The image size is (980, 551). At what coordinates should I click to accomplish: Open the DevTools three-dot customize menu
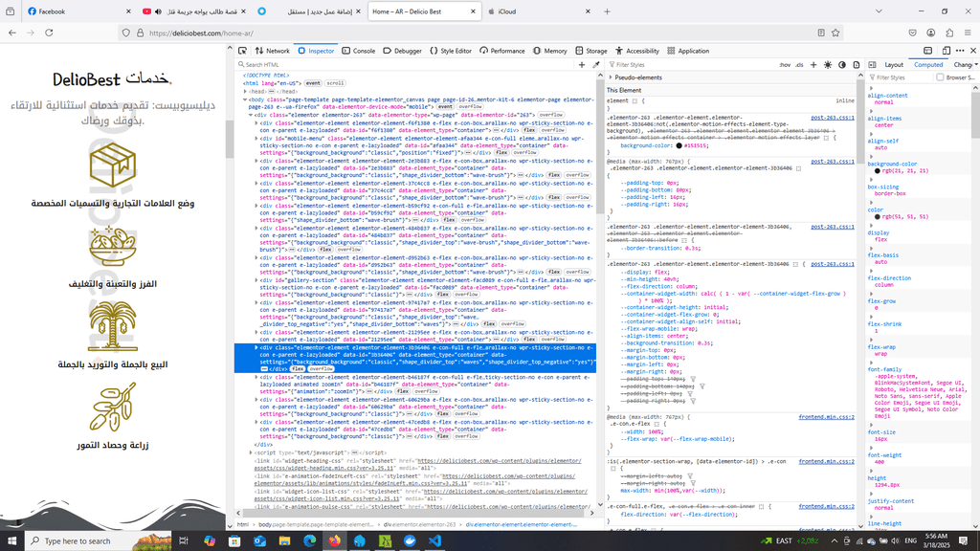click(960, 51)
